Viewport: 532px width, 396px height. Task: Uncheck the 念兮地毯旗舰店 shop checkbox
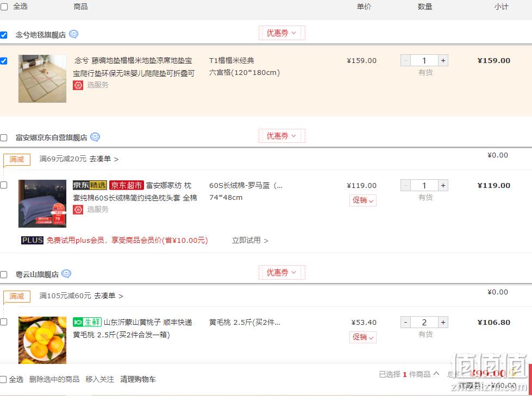pyautogui.click(x=4, y=35)
